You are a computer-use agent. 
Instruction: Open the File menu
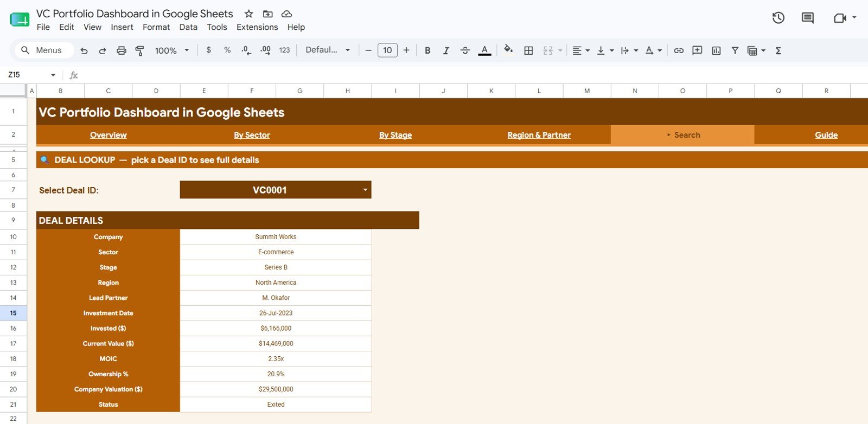tap(43, 27)
